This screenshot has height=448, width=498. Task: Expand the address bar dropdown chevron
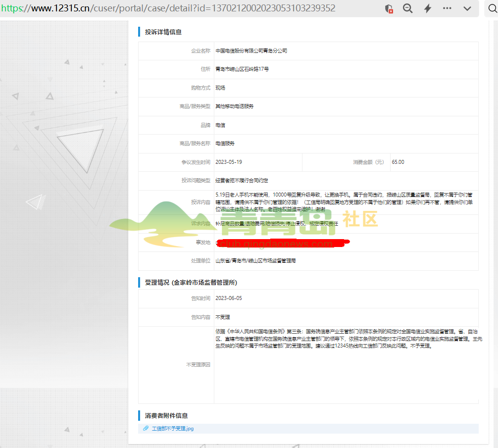click(467, 8)
